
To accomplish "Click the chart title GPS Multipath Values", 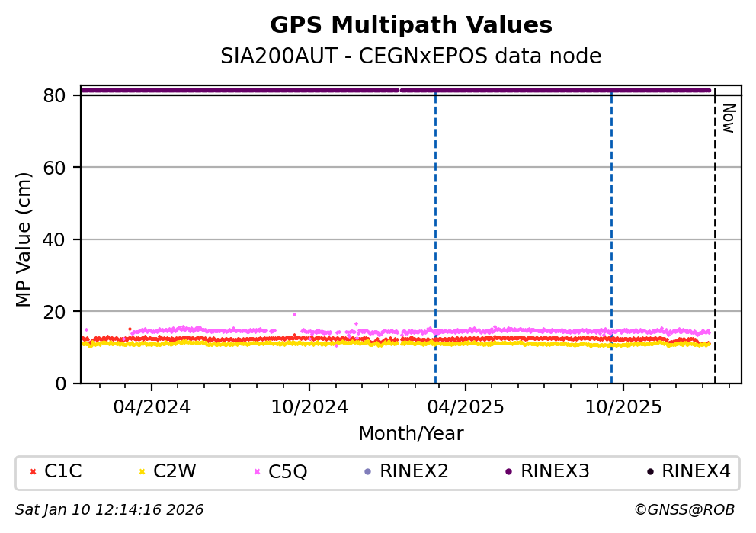I will click(411, 25).
